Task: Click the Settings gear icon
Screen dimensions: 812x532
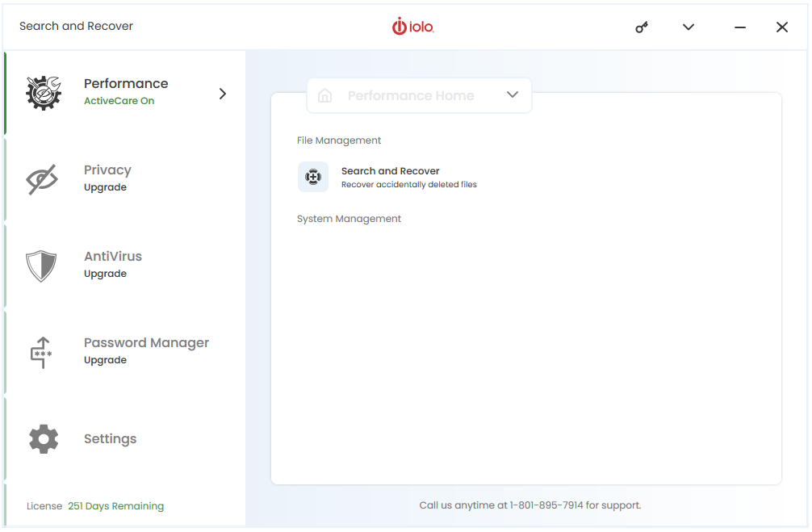Action: click(x=44, y=438)
